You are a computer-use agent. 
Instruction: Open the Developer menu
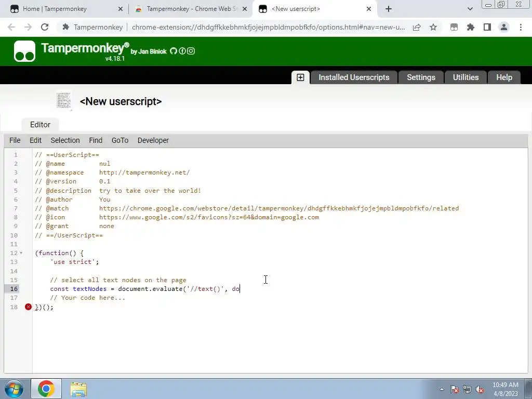tap(153, 140)
